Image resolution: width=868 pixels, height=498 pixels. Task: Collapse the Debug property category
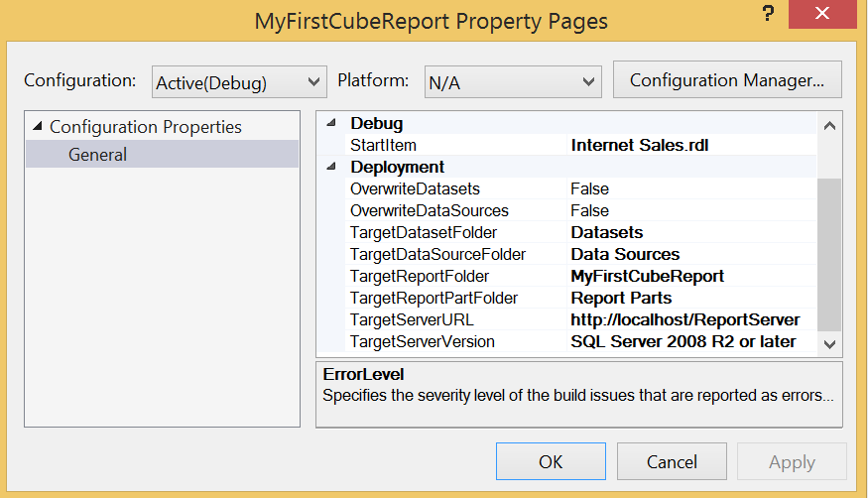tap(330, 124)
